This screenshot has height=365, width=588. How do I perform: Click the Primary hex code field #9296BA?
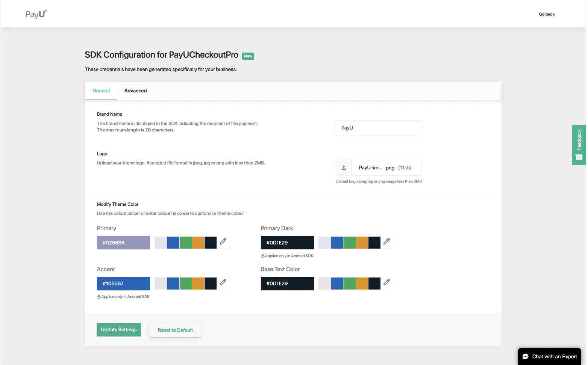(123, 243)
